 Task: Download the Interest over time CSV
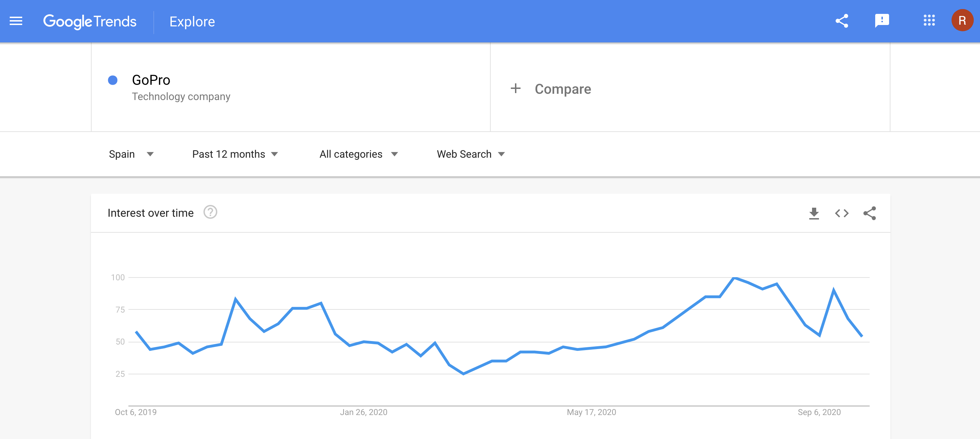[x=814, y=213]
